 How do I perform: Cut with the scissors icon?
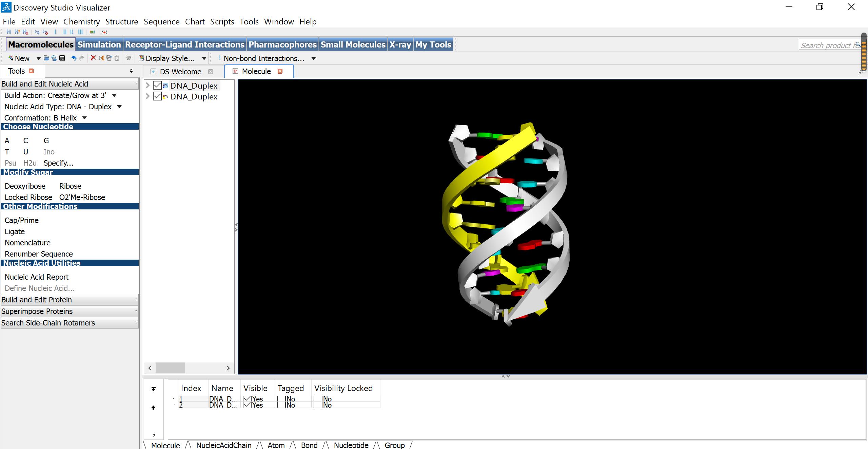(x=101, y=58)
